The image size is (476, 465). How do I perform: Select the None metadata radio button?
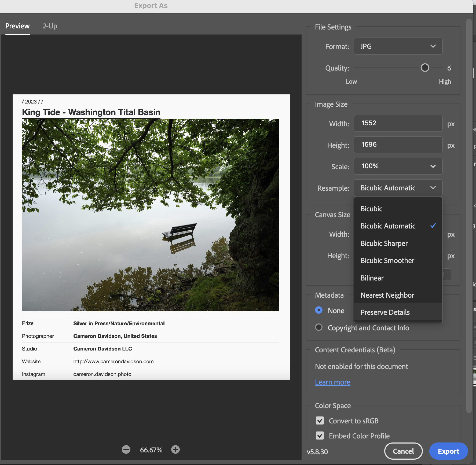coord(319,310)
